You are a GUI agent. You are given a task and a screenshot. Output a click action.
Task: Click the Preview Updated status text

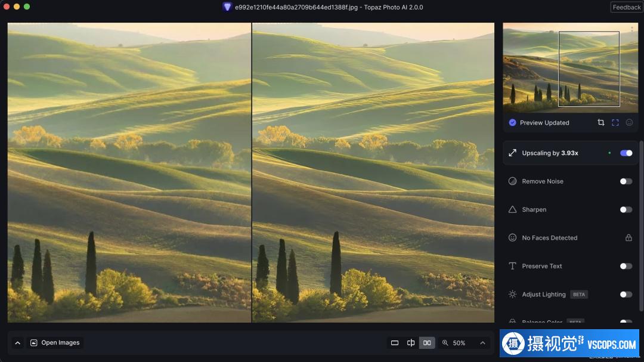tap(544, 122)
